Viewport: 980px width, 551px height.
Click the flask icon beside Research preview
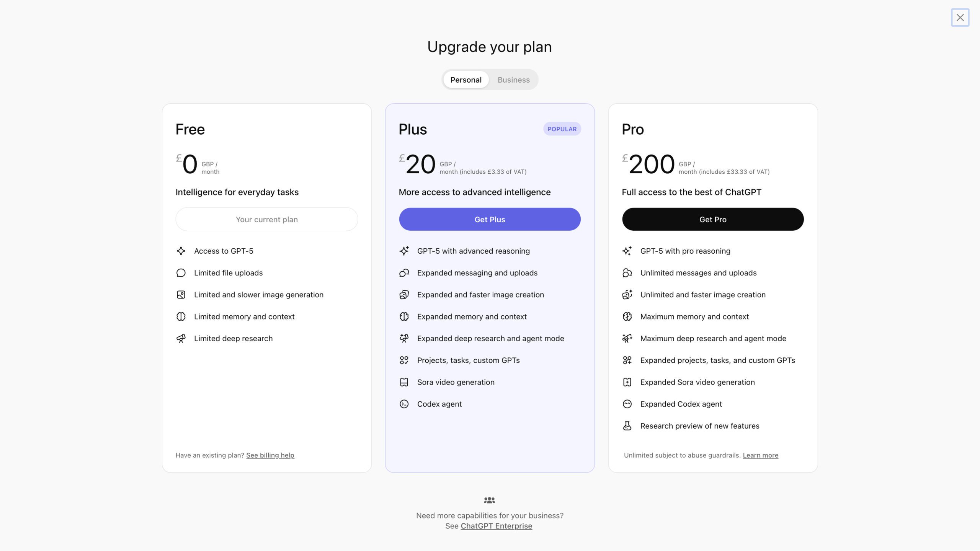point(627,426)
